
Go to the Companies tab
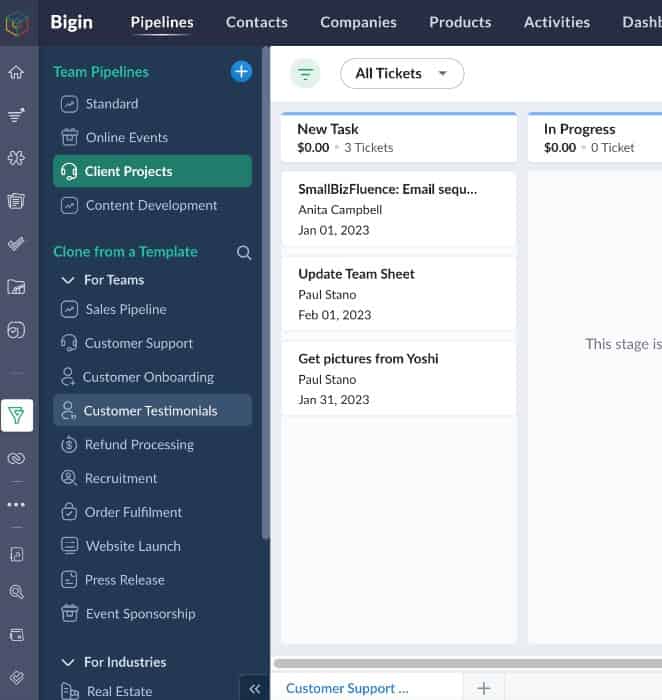(358, 22)
